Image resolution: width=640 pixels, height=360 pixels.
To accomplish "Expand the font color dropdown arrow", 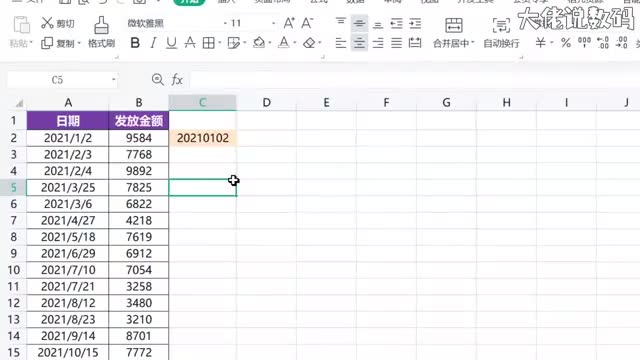I will click(x=295, y=43).
